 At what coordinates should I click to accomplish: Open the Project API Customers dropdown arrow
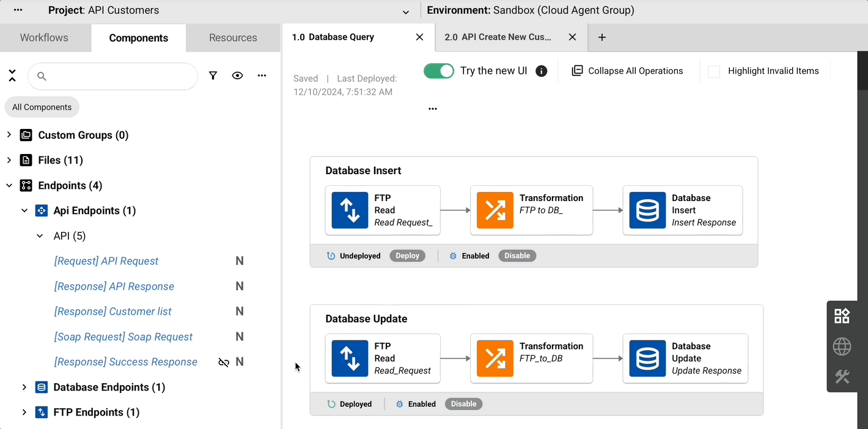pyautogui.click(x=406, y=12)
